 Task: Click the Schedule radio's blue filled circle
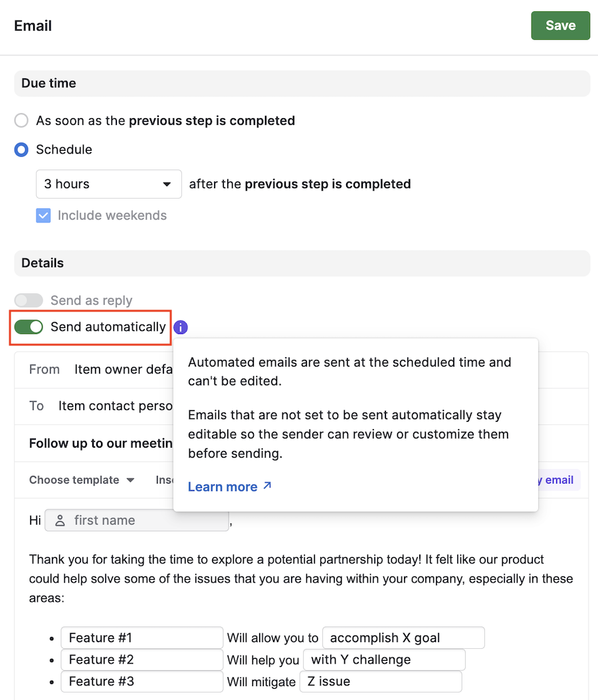click(20, 149)
